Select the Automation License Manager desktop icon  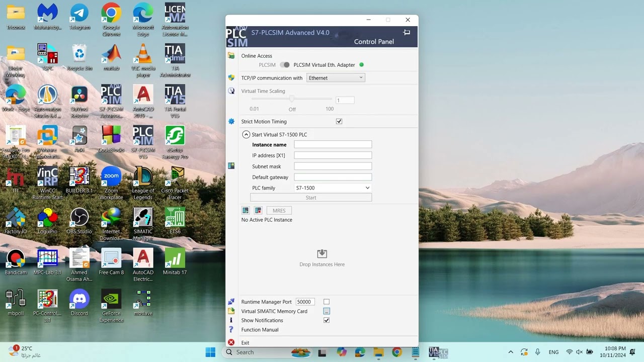coord(175,20)
